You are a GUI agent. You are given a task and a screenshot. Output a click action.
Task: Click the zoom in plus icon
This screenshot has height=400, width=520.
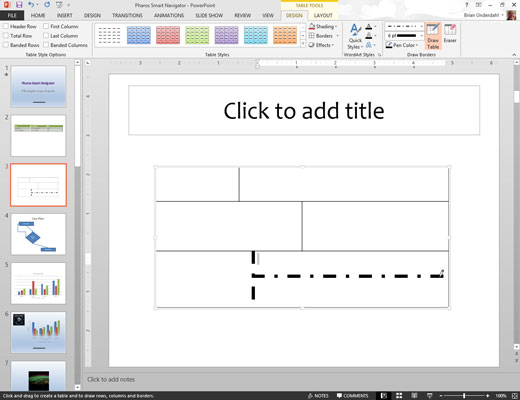click(x=487, y=396)
